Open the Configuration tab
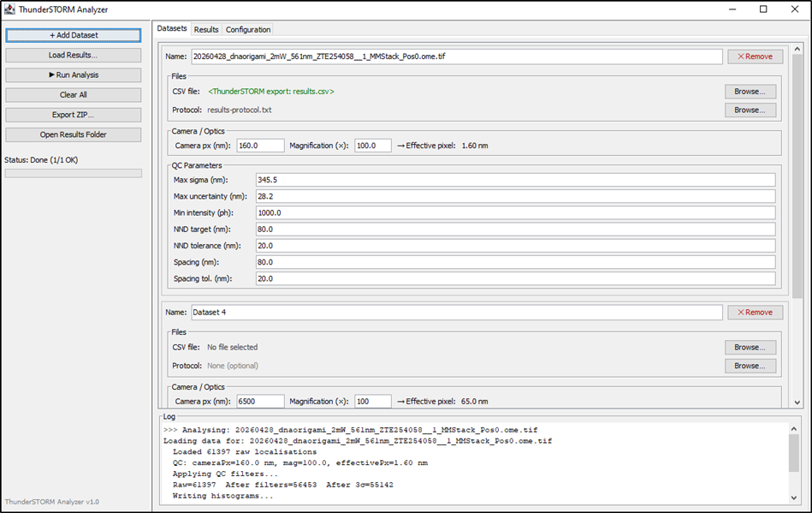The image size is (812, 513). 248,29
